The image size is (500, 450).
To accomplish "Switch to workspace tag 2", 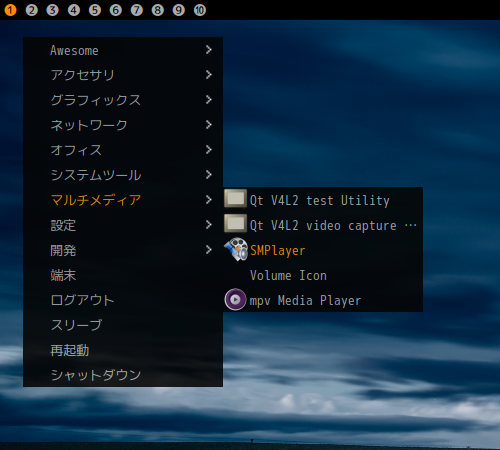I will pyautogui.click(x=31, y=10).
